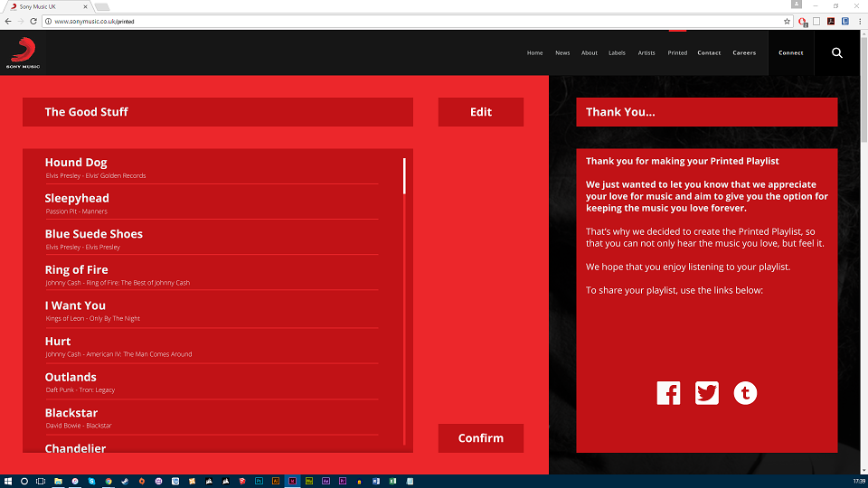Screen dimensions: 868x488
Task: Click the Connect nav button
Action: pyautogui.click(x=790, y=53)
